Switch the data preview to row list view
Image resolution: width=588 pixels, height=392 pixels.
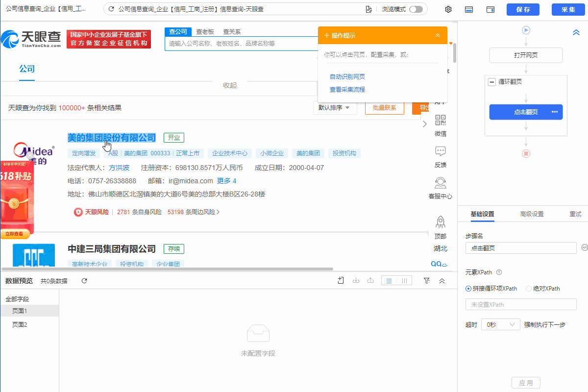(389, 281)
